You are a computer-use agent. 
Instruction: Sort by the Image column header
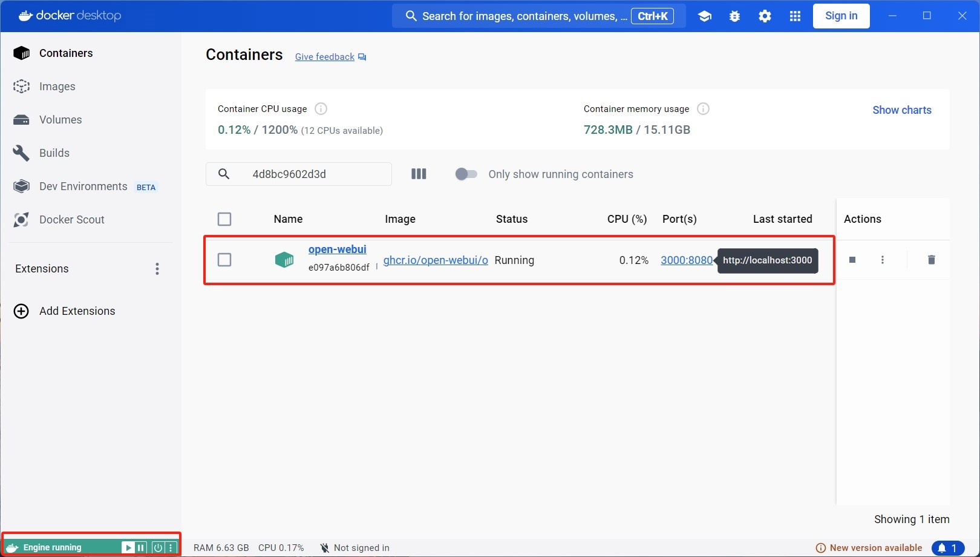click(400, 219)
